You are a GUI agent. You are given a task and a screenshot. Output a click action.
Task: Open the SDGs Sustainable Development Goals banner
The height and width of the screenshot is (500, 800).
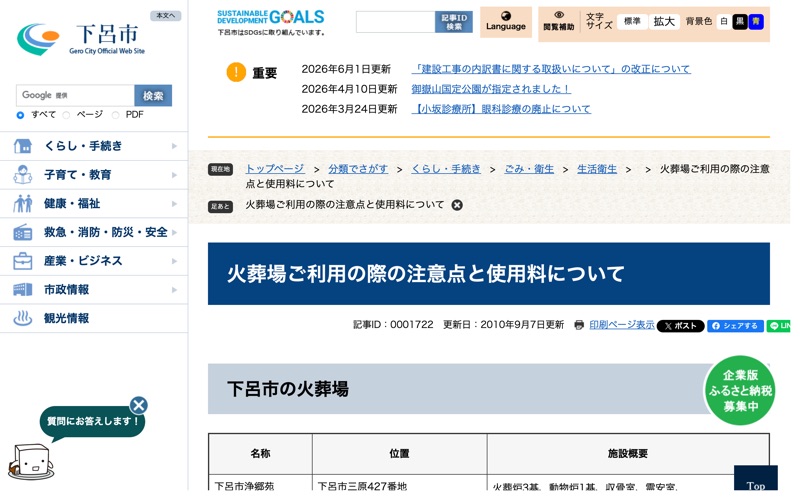pos(271,22)
